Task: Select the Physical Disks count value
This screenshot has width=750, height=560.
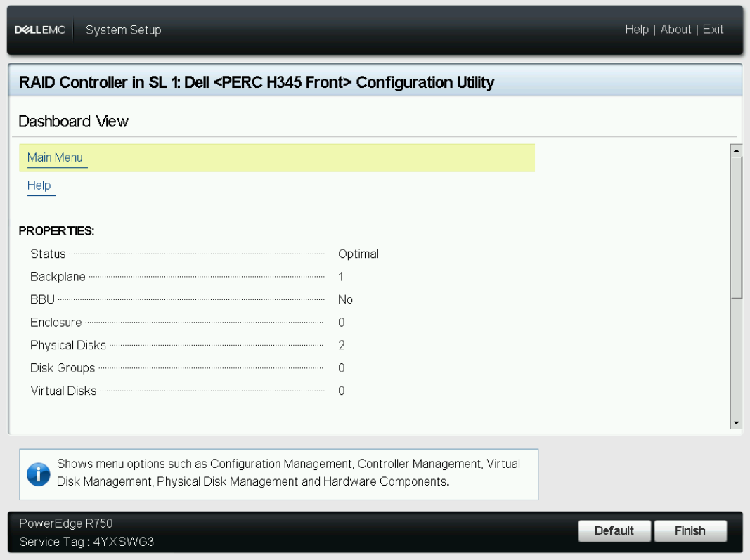Action: [x=342, y=345]
